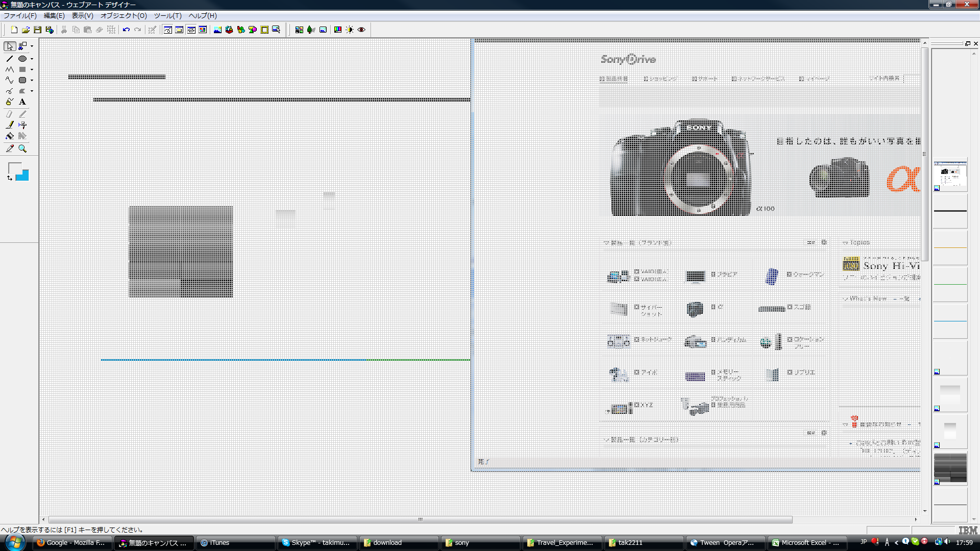Viewport: 980px width, 551px height.
Task: Open the polygon shape dropdown arrow
Action: 32,91
